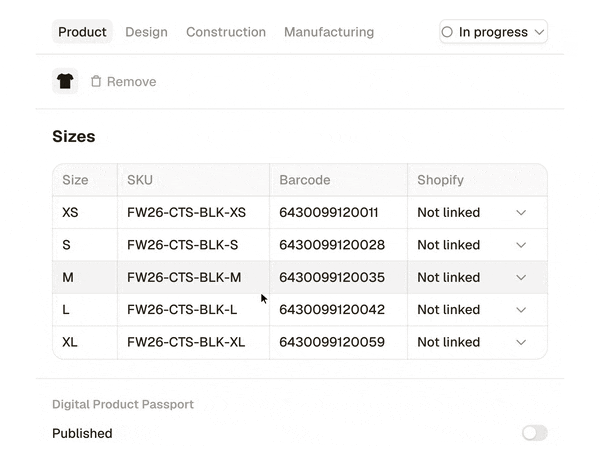Expand Shopify link dropdown for XS row
Image resolution: width=600 pixels, height=458 pixels.
click(x=521, y=212)
